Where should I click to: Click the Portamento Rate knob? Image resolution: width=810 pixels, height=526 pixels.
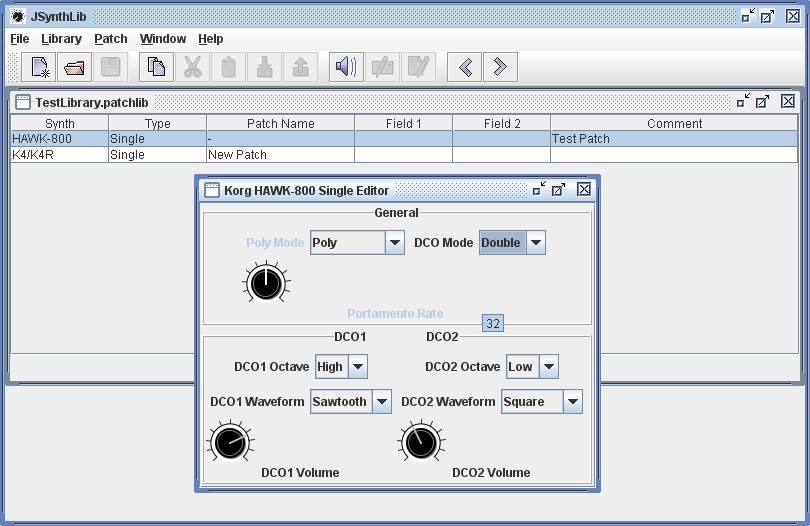point(265,283)
